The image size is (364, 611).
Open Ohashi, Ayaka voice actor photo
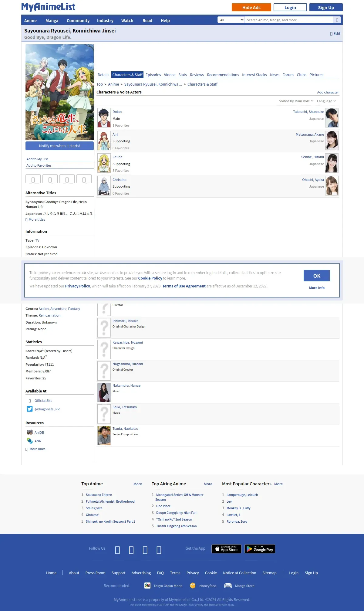point(332,186)
